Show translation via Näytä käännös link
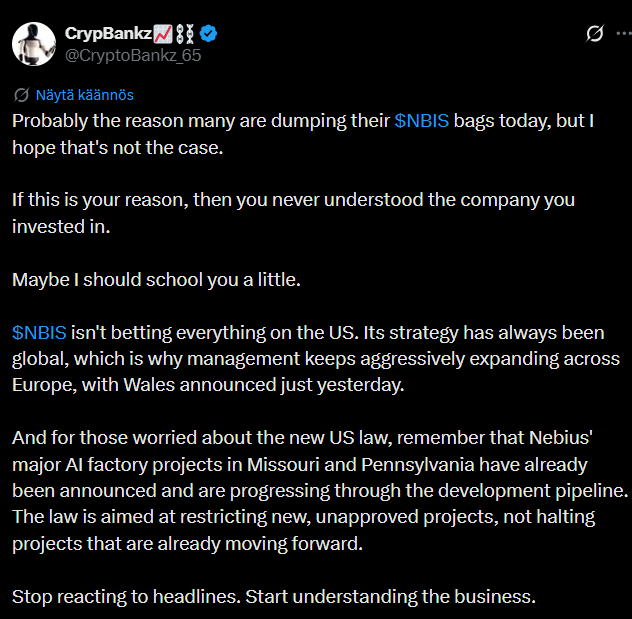Image resolution: width=632 pixels, height=619 pixels. point(85,95)
